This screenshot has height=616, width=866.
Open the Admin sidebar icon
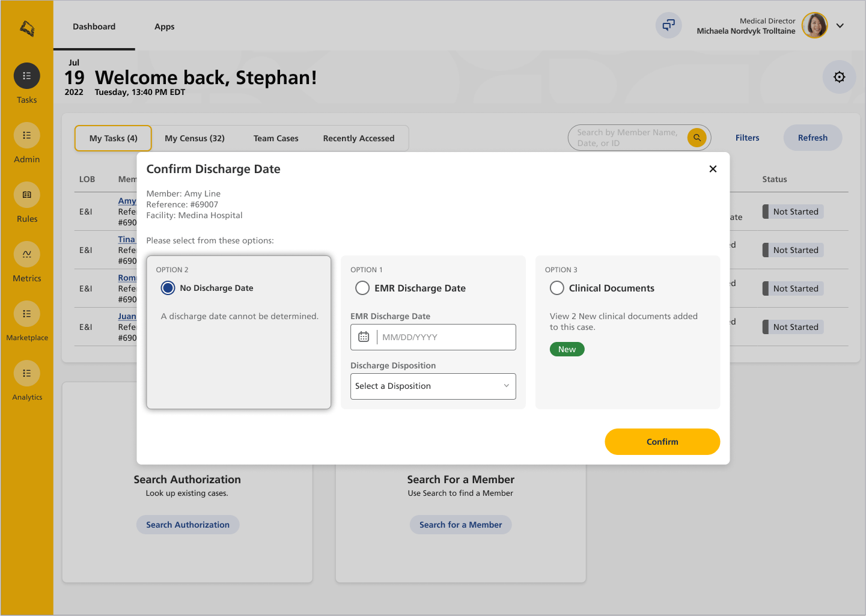tap(27, 136)
